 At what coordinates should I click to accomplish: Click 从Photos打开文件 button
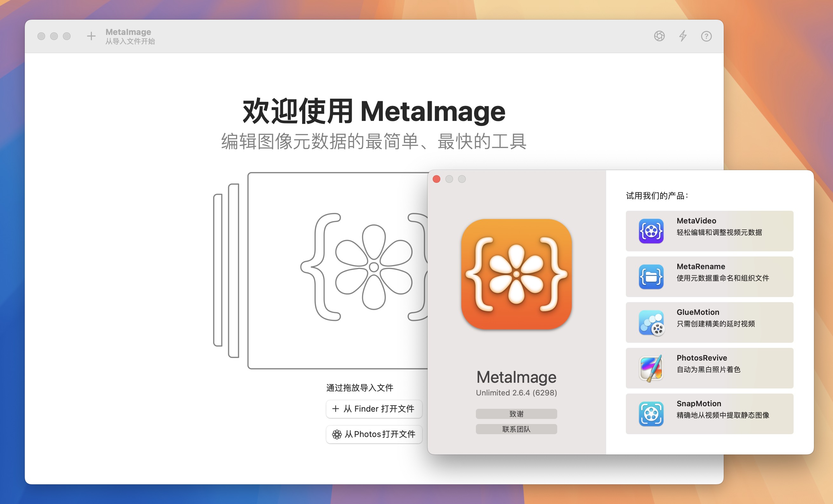374,434
